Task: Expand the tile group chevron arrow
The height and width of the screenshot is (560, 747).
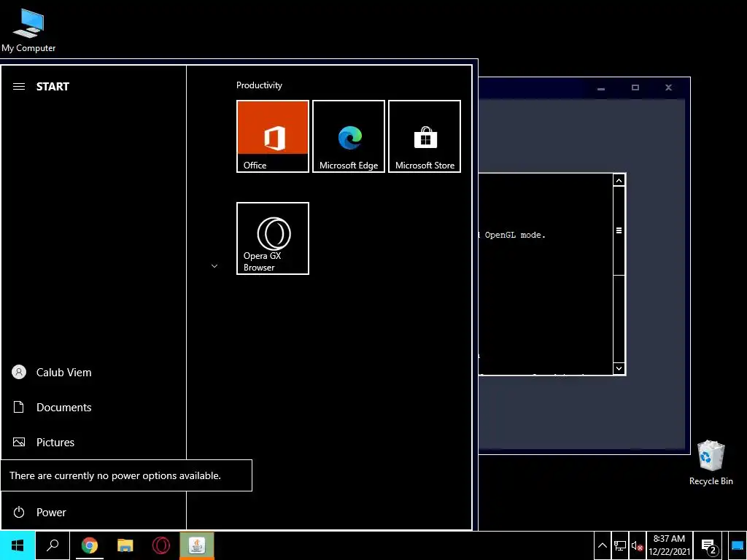Action: [214, 265]
